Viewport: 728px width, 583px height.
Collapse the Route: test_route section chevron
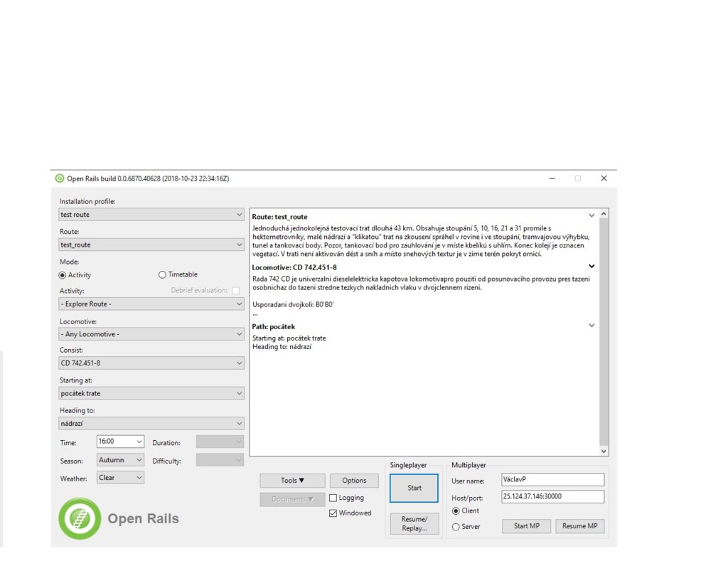[x=591, y=215]
